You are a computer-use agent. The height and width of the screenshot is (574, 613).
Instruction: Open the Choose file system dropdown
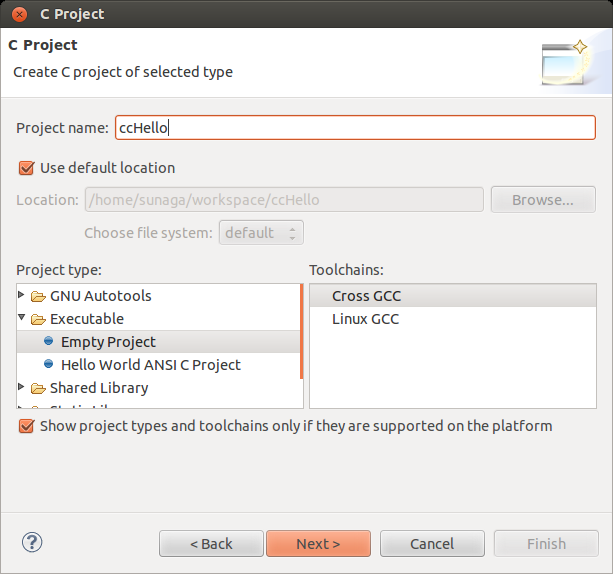pyautogui.click(x=261, y=233)
